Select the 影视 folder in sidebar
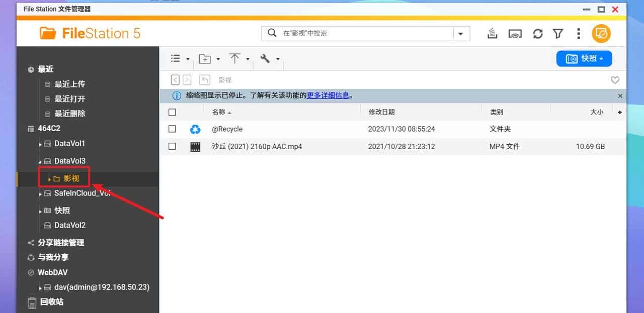The image size is (644, 313). tap(71, 178)
